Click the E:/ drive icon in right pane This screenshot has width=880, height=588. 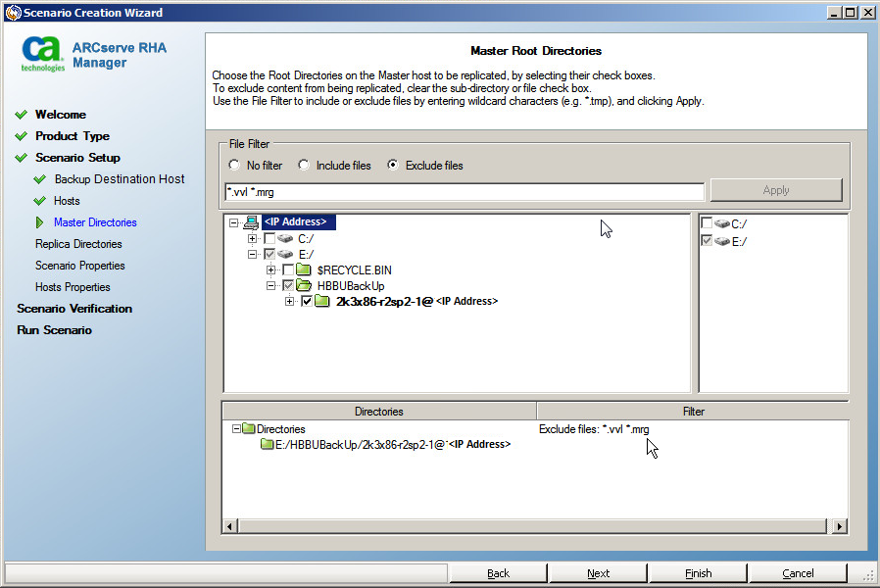[x=722, y=241]
